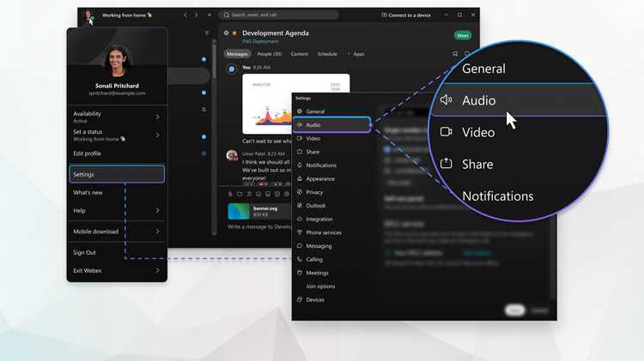Screen dimensions: 644x361
Task: Click the Write a message input box
Action: point(259,227)
